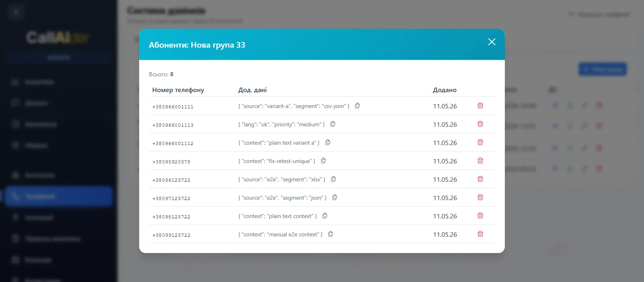Select phone number +38097125722

171,198
